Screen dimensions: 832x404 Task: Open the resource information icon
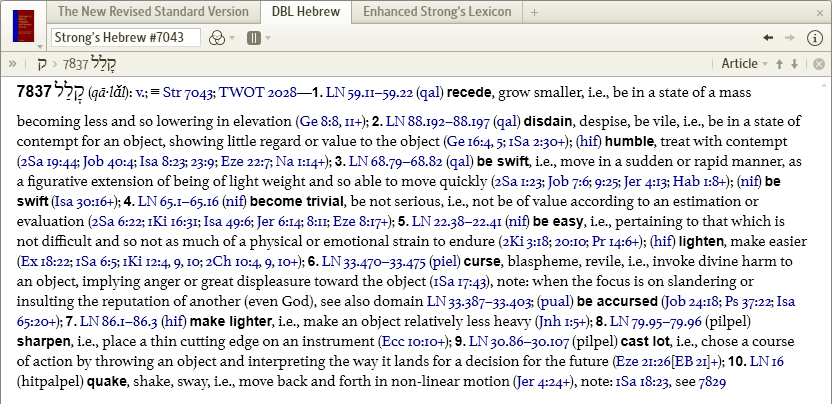click(814, 38)
